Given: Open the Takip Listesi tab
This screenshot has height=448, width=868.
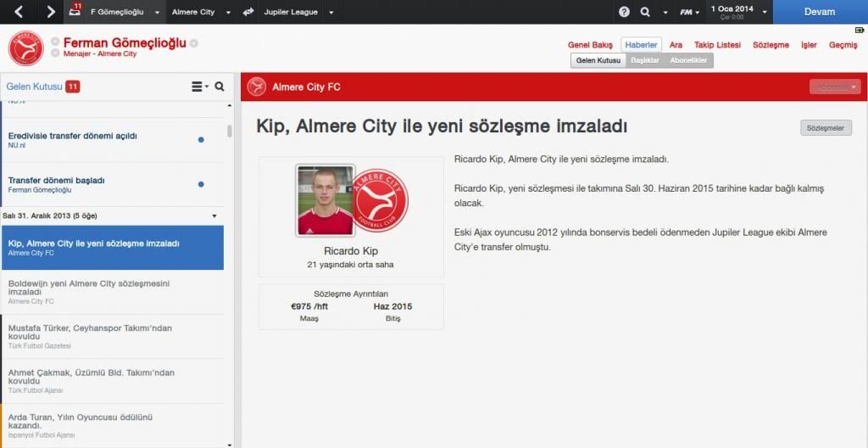Looking at the screenshot, I should 717,45.
